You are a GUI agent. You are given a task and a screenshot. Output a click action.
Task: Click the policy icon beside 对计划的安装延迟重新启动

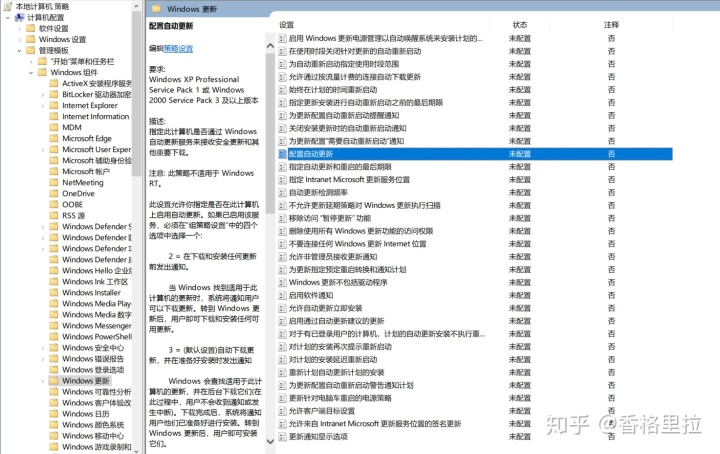(x=283, y=360)
